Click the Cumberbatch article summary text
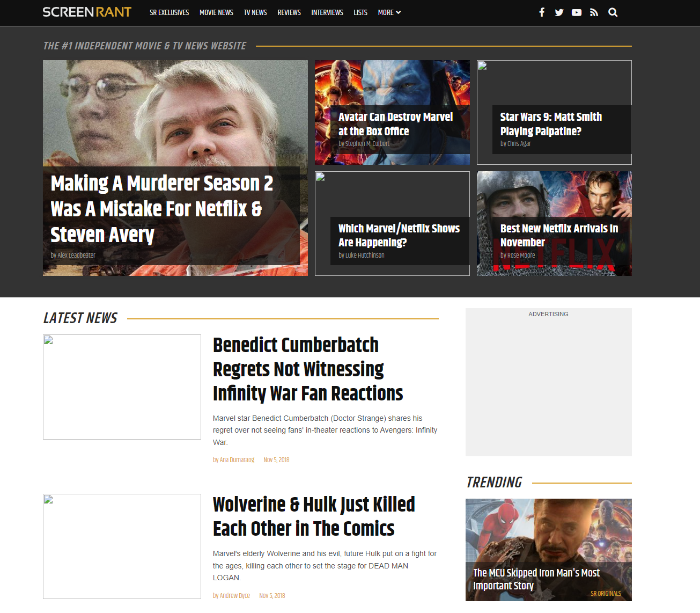This screenshot has width=700, height=613. pos(325,430)
